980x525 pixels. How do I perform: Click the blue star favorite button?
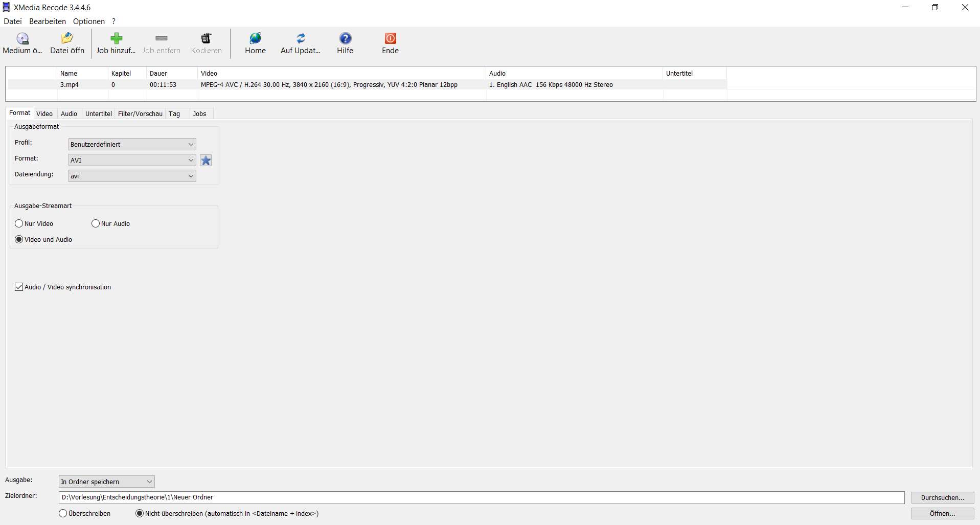point(206,161)
